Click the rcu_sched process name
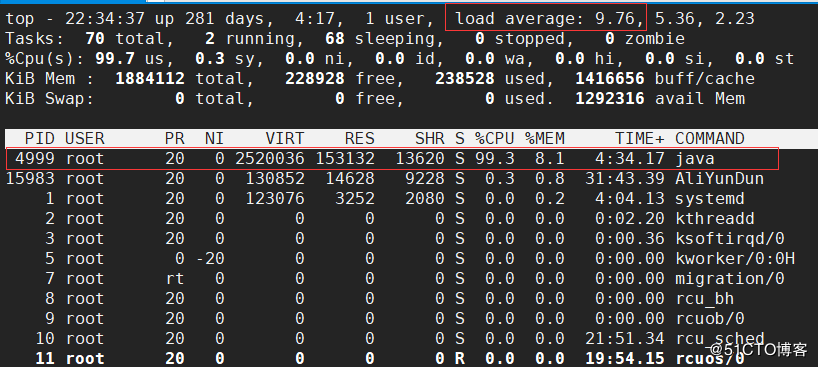818x367 pixels. point(719,338)
